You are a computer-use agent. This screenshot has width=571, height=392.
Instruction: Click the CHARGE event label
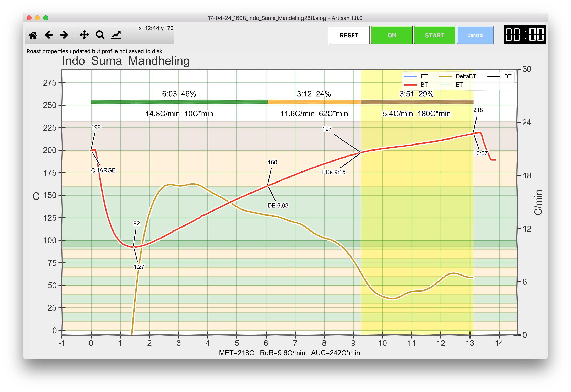103,170
